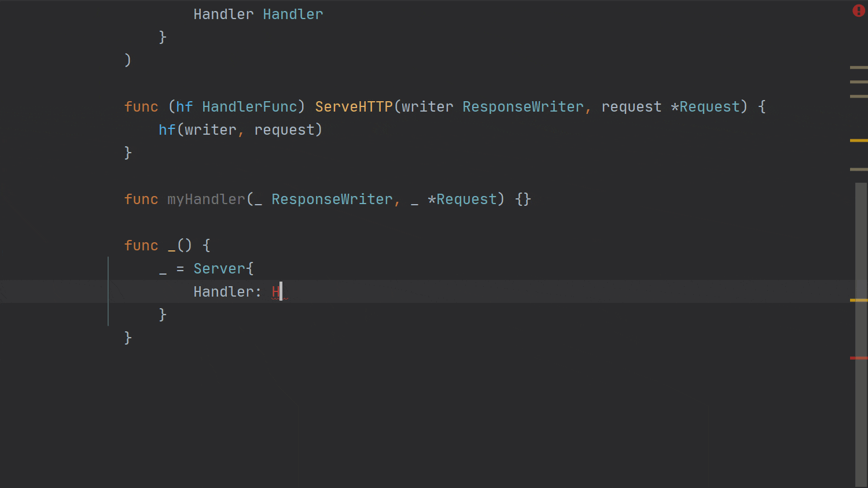Click the vertical scrollbar thumb
868x488 pixels.
tap(861, 335)
